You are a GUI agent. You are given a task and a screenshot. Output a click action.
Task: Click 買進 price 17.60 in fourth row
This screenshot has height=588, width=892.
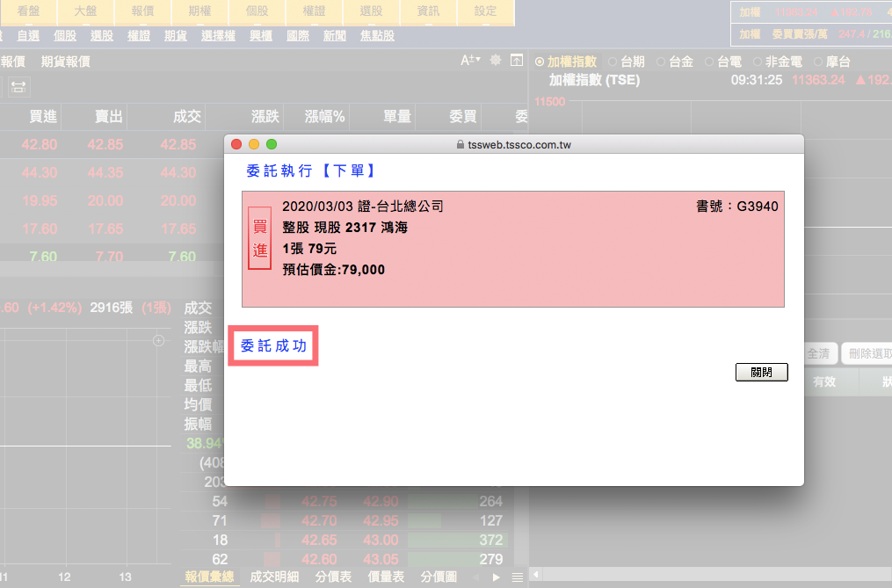40,229
